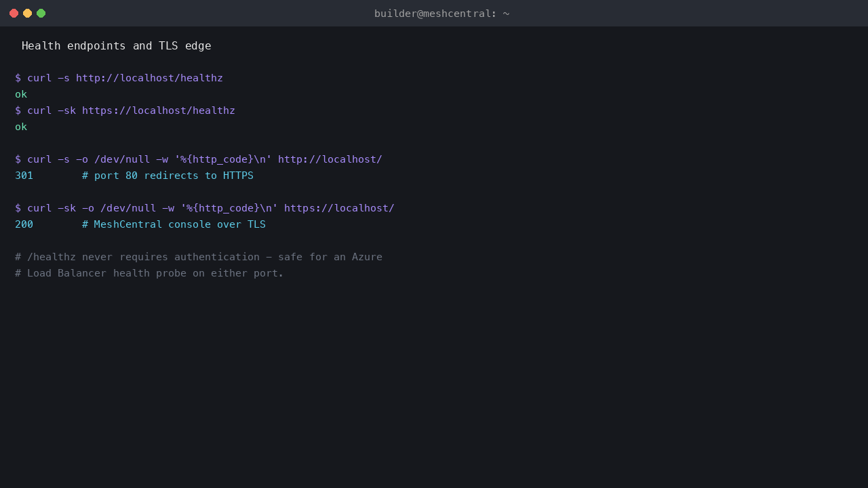Open the http://localhost/healthz URL
Image resolution: width=868 pixels, height=488 pixels.
click(x=149, y=78)
